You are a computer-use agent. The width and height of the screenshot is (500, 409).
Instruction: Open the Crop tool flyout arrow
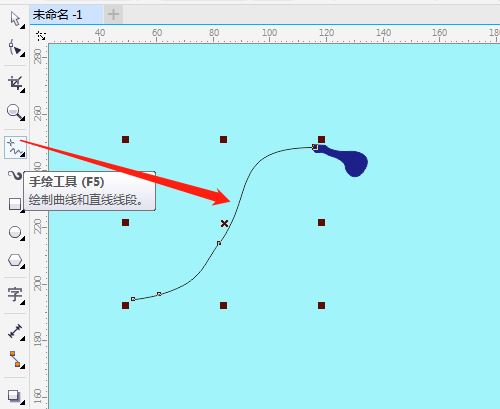point(22,90)
